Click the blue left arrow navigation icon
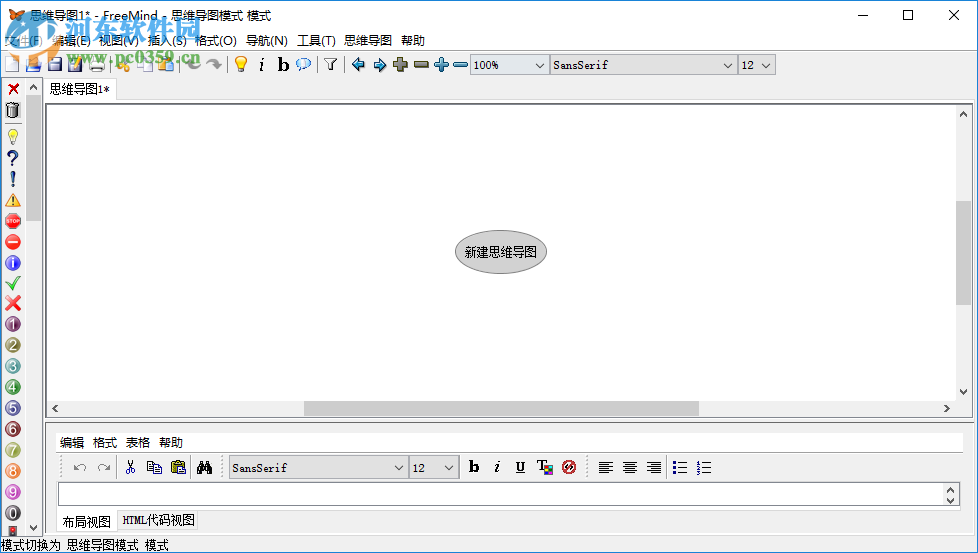Image resolution: width=978 pixels, height=553 pixels. [358, 64]
